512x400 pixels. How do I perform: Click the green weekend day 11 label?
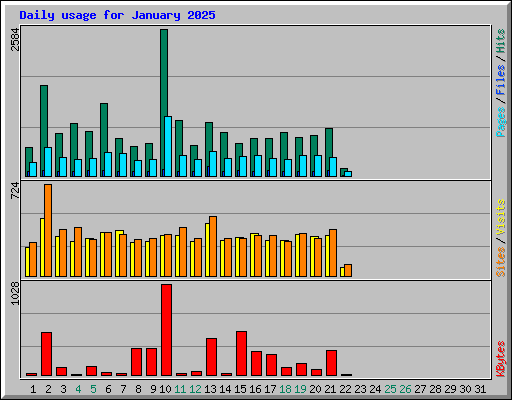tap(180, 389)
